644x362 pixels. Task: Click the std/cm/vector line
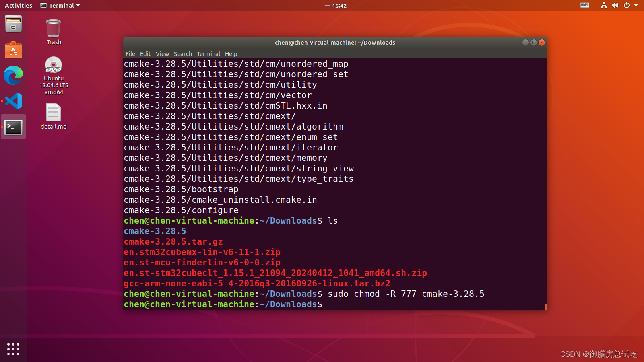(218, 95)
